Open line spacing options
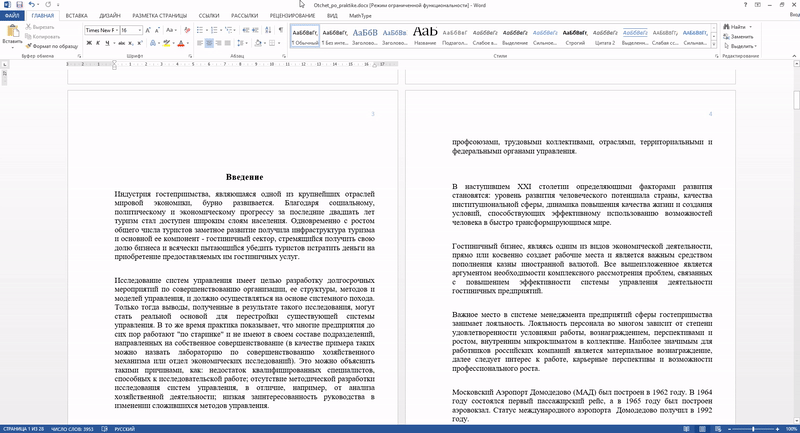Viewport: 800px width, 433px height. click(x=241, y=43)
